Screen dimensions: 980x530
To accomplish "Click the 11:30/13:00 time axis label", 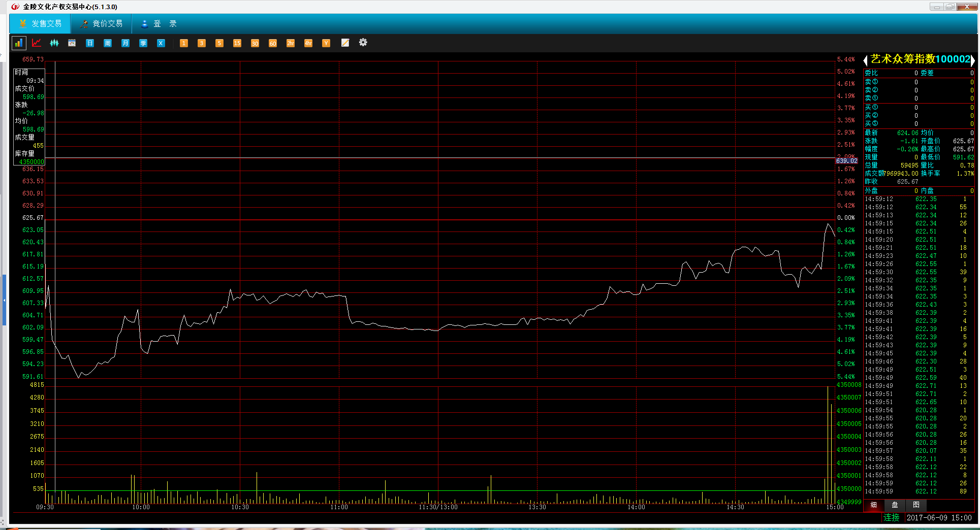I will click(x=438, y=507).
